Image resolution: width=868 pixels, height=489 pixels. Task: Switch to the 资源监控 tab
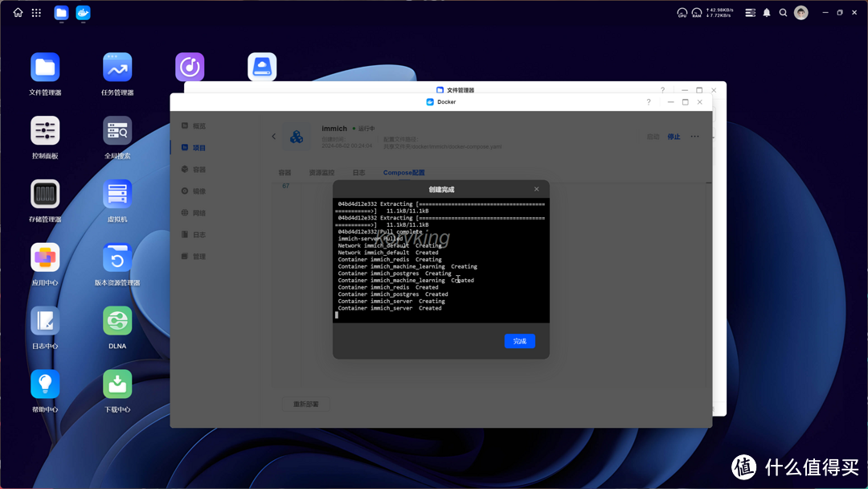[x=321, y=173]
